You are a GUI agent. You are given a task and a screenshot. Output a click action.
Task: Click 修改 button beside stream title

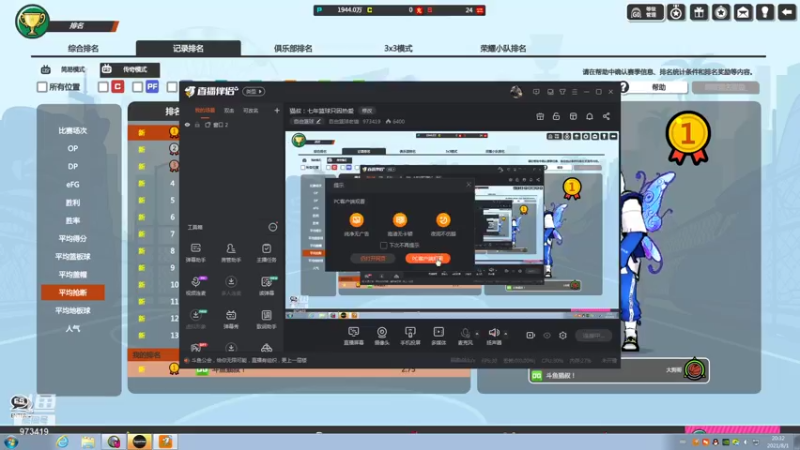click(367, 111)
